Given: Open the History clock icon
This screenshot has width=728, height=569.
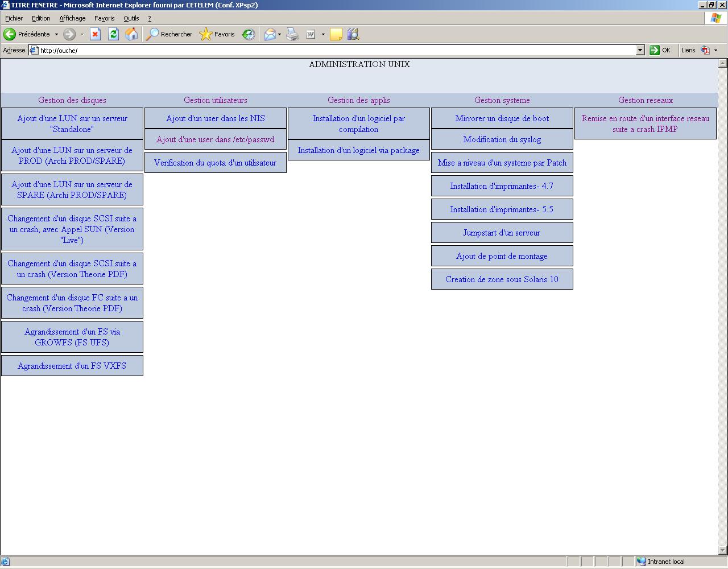Looking at the screenshot, I should [x=249, y=34].
